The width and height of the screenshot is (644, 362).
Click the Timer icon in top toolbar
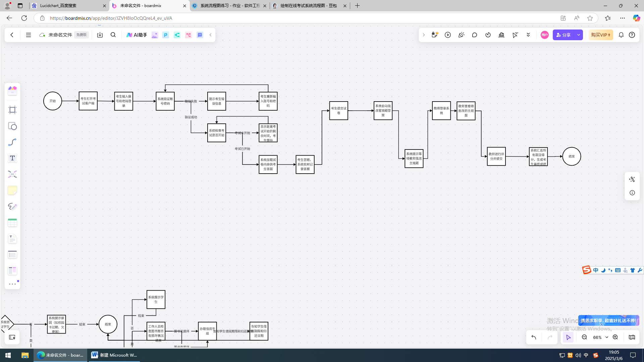coord(488,35)
